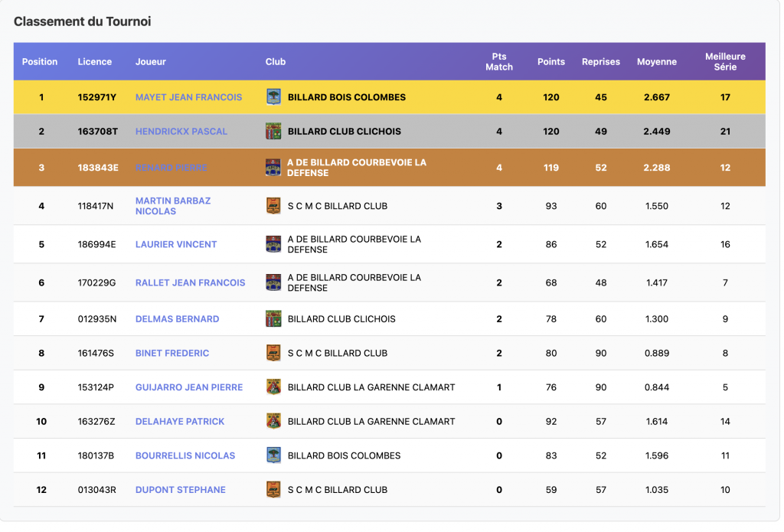The image size is (784, 532).
Task: Click Courbevoie club logo in Laurier Vincent row
Action: point(273,244)
